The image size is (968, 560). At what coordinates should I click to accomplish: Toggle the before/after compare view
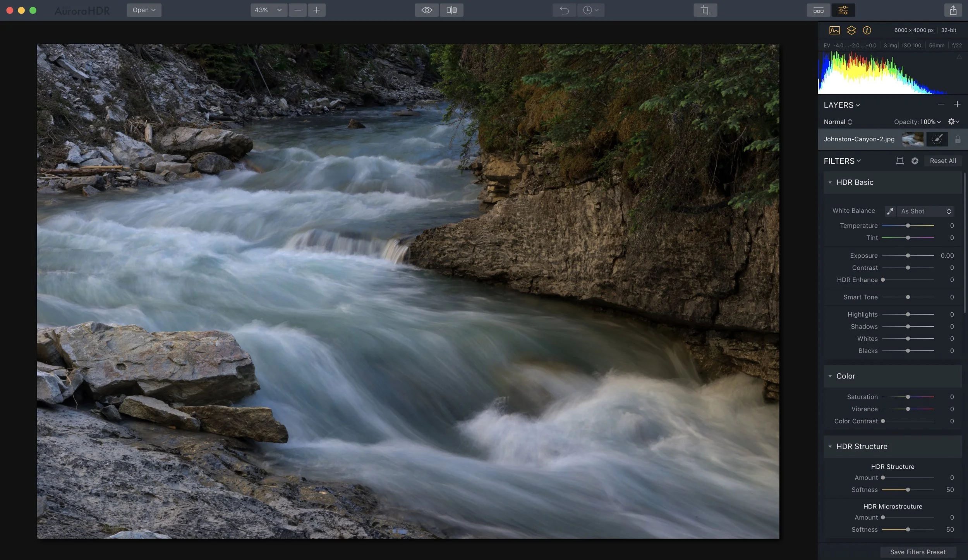[x=451, y=10]
